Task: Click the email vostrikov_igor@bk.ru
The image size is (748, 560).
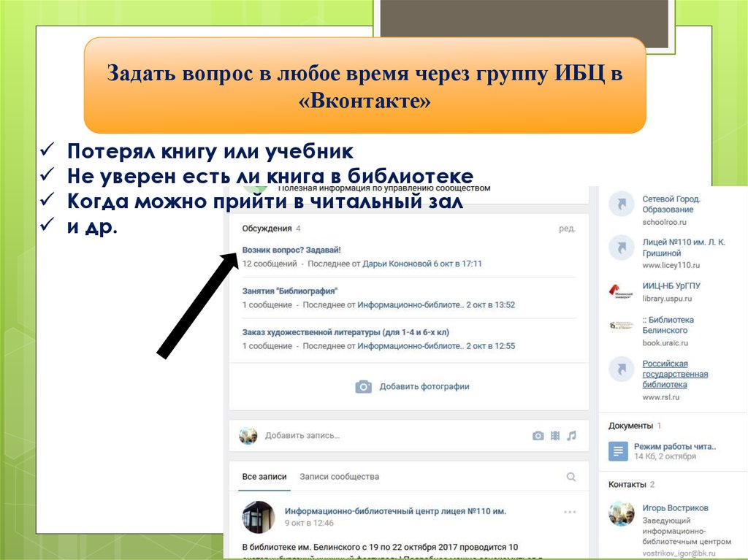Action: click(679, 553)
